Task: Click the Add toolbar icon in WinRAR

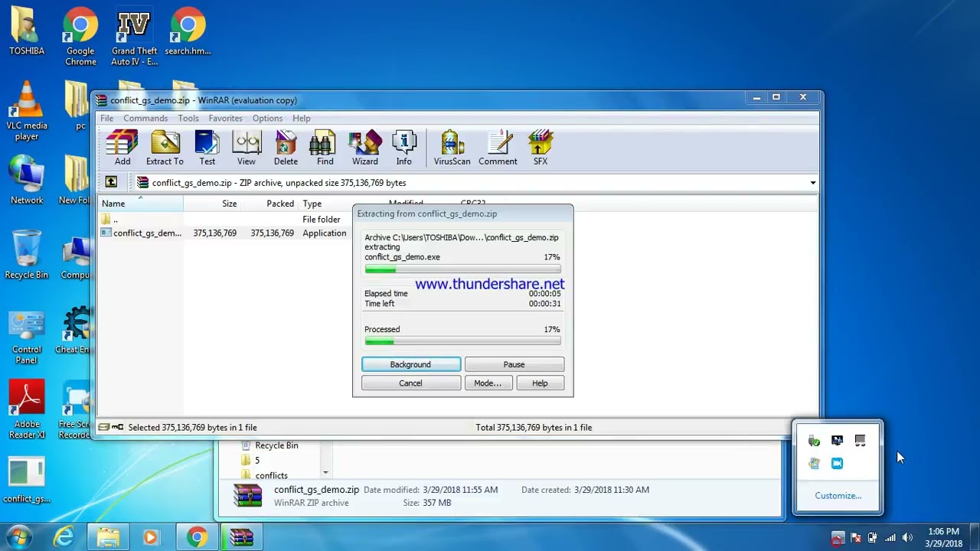Action: [x=122, y=148]
